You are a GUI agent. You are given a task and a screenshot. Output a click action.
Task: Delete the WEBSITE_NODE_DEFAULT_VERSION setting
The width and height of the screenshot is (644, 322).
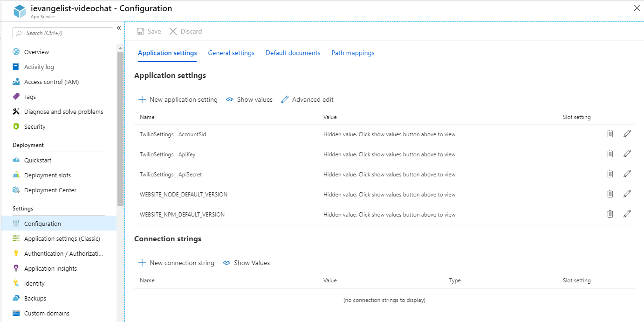point(610,194)
